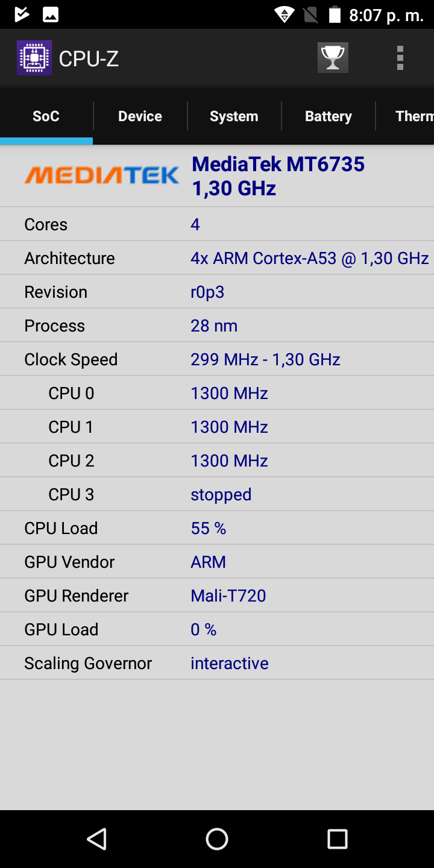Tap the MediaTek brand logo
Screen dimensions: 434x868
[x=101, y=175]
